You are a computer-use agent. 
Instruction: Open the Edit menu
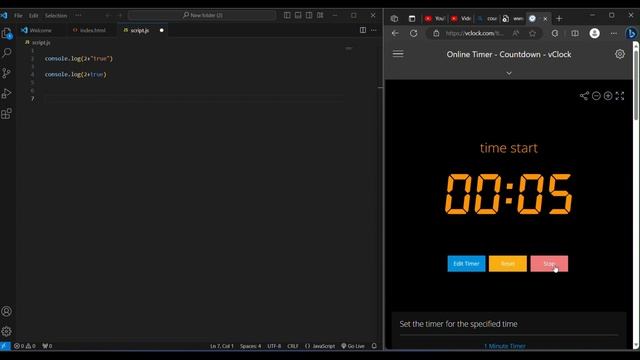point(33,16)
